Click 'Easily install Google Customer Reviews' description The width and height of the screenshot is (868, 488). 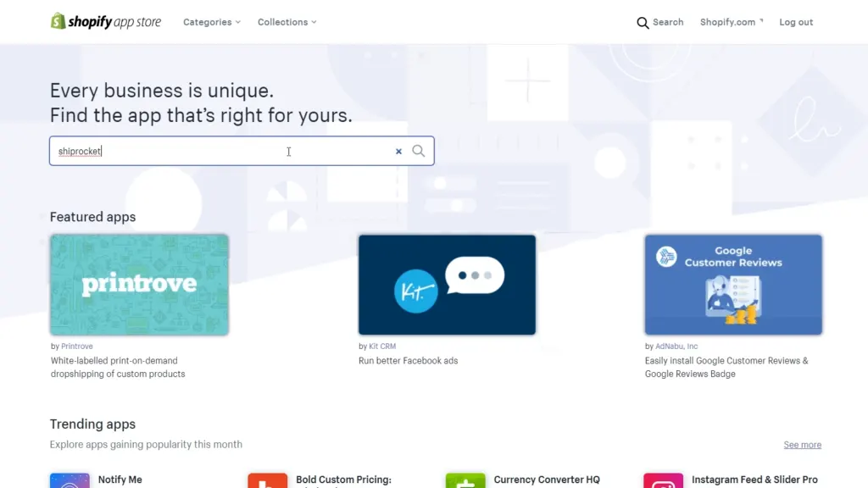[x=726, y=367]
